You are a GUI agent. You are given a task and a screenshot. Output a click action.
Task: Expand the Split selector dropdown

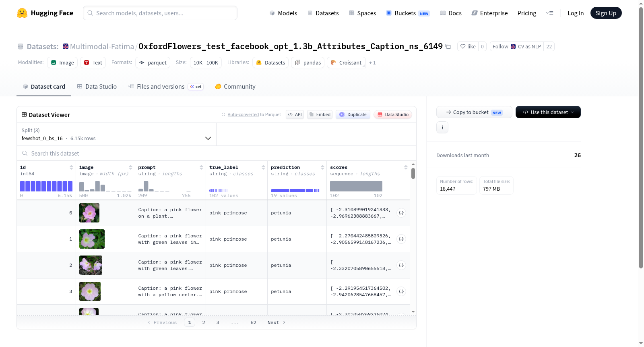pos(116,134)
